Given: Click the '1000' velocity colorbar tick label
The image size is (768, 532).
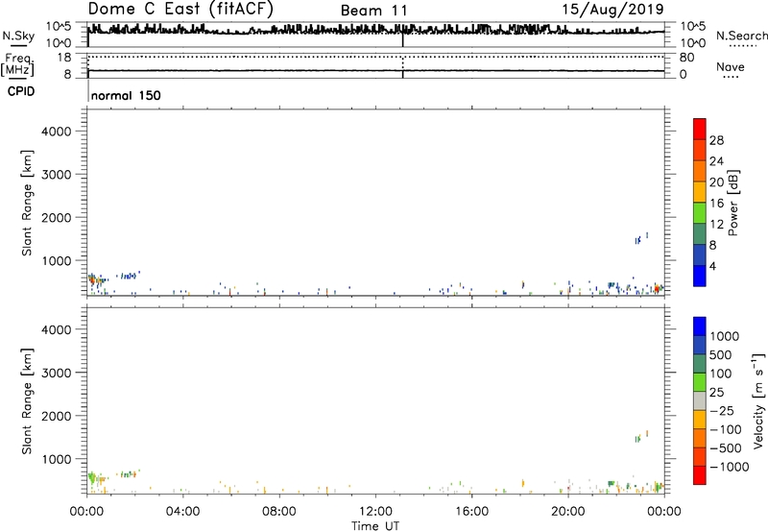Looking at the screenshot, I should tap(724, 336).
